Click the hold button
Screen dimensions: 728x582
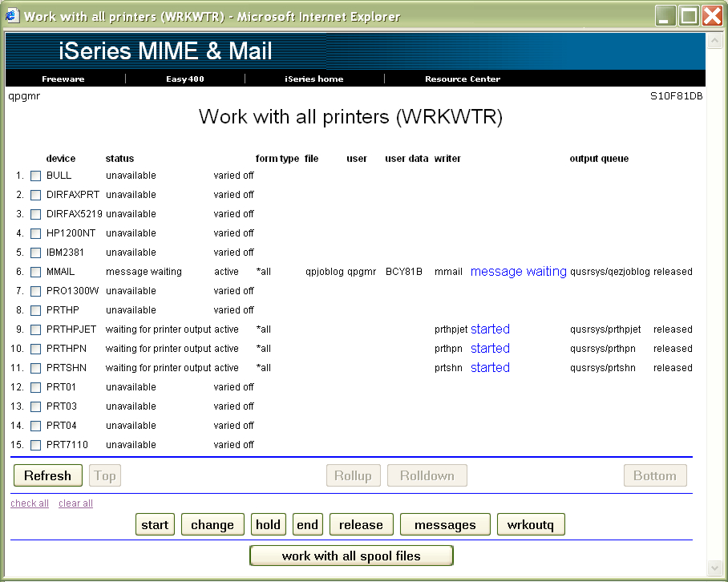(269, 524)
